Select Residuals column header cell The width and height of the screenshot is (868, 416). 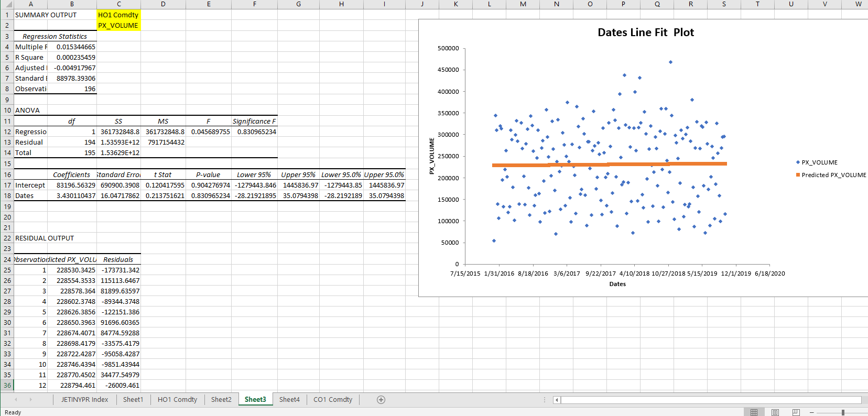(x=119, y=260)
